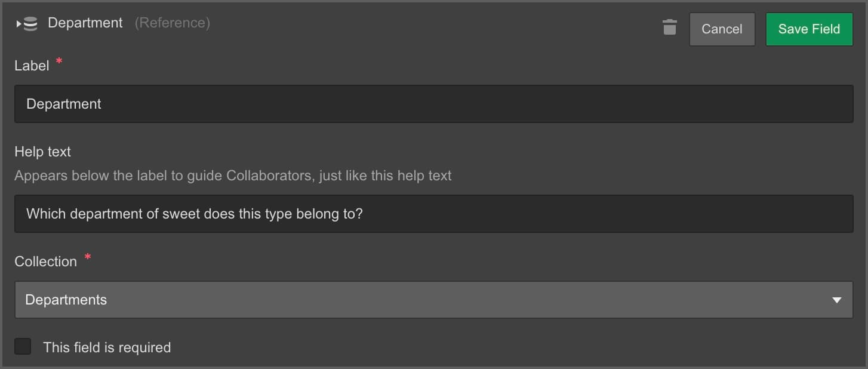Focus the Label input containing Department

[433, 104]
